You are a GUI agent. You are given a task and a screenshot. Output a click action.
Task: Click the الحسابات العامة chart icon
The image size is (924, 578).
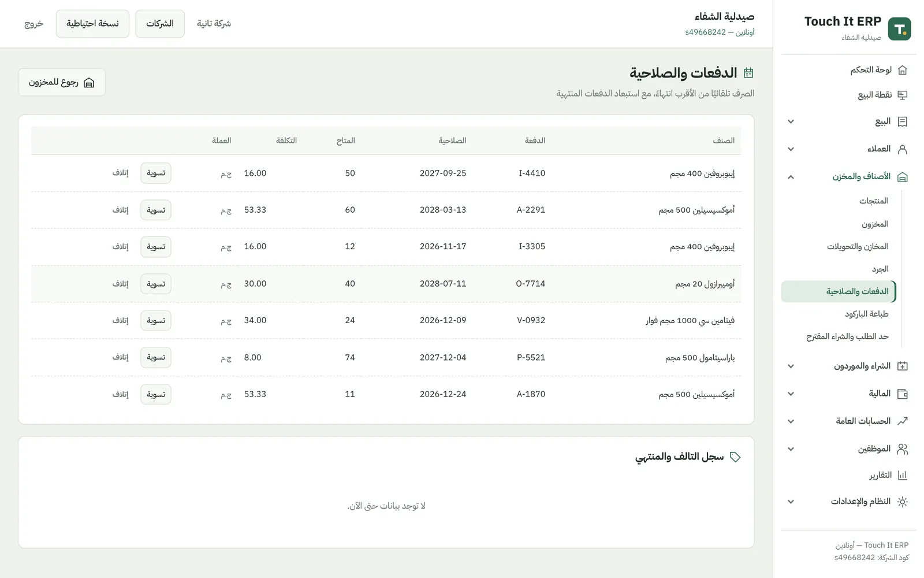903,421
